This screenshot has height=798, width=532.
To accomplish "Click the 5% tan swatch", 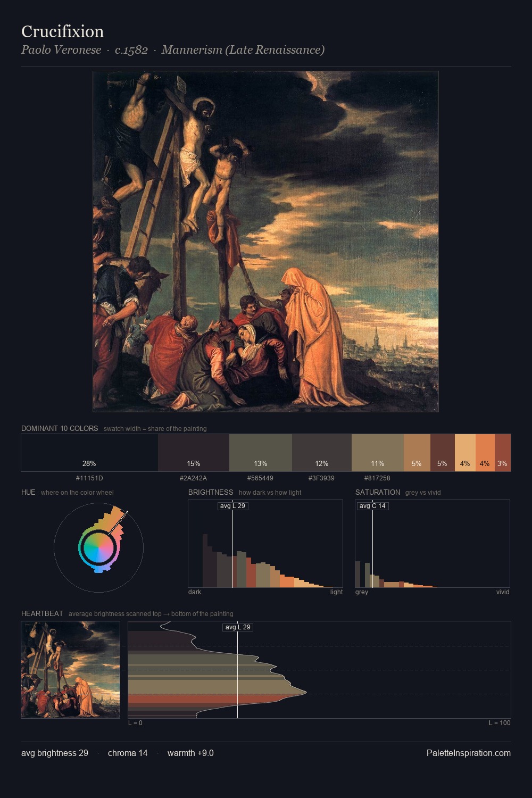I will point(417,453).
